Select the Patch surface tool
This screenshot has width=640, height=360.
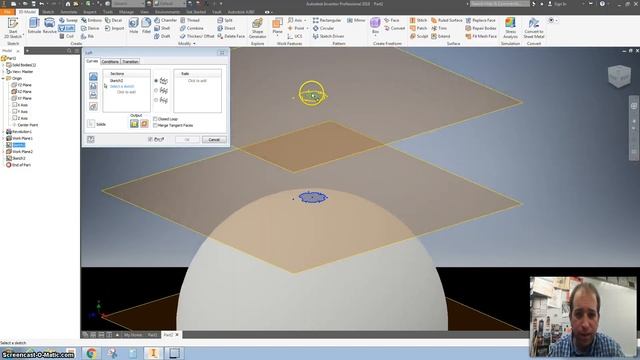coord(418,28)
